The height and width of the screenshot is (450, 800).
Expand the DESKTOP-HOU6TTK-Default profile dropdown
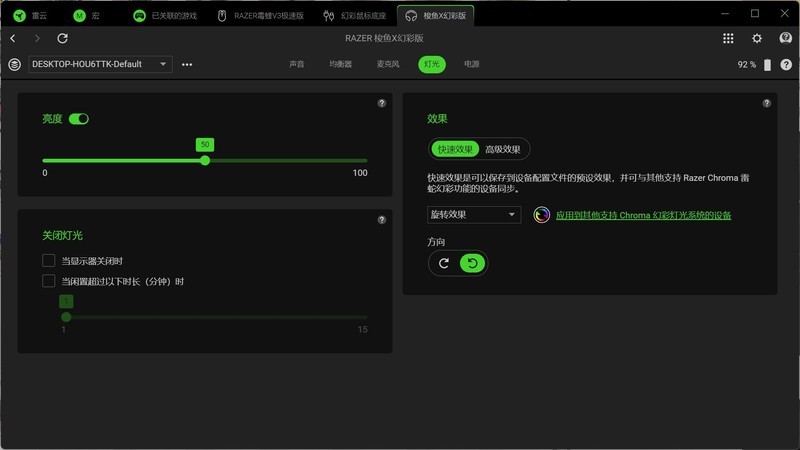[x=100, y=64]
